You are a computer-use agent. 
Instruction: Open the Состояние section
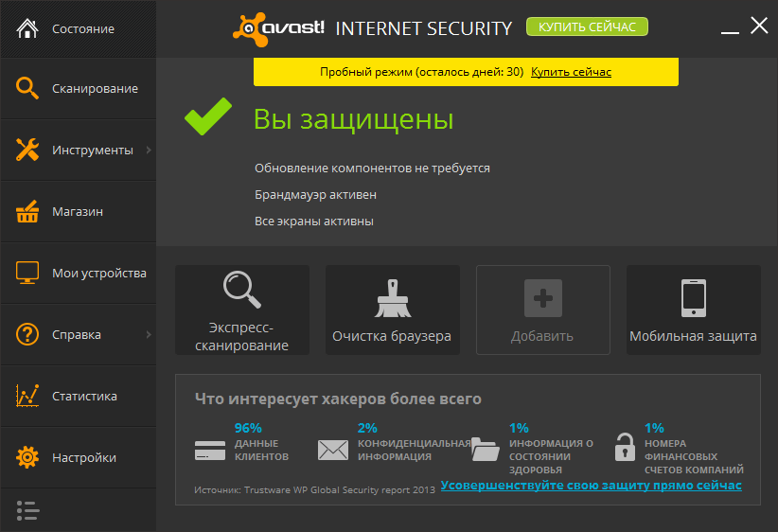click(79, 28)
